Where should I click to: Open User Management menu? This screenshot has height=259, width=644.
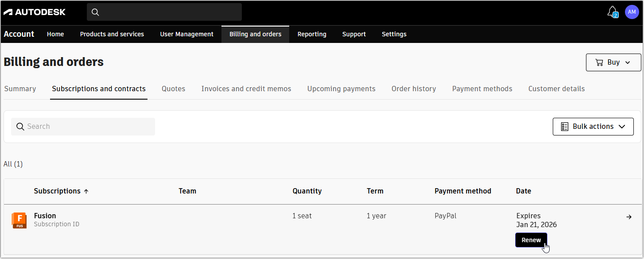[x=186, y=34]
